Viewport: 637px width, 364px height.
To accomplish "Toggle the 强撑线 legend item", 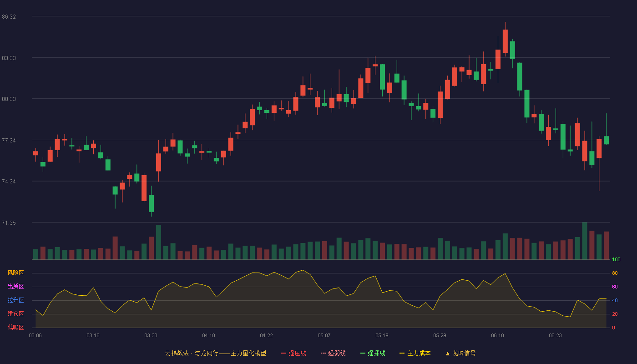I will click(x=373, y=353).
